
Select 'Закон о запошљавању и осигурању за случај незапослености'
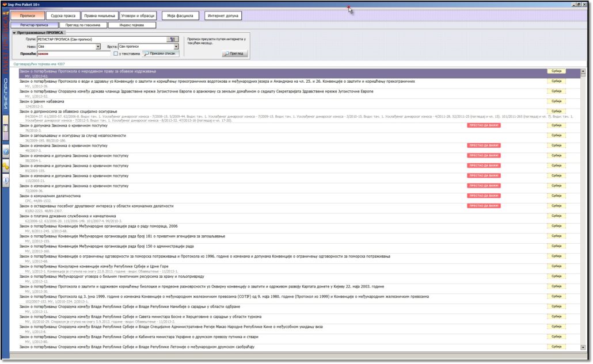[299, 138]
